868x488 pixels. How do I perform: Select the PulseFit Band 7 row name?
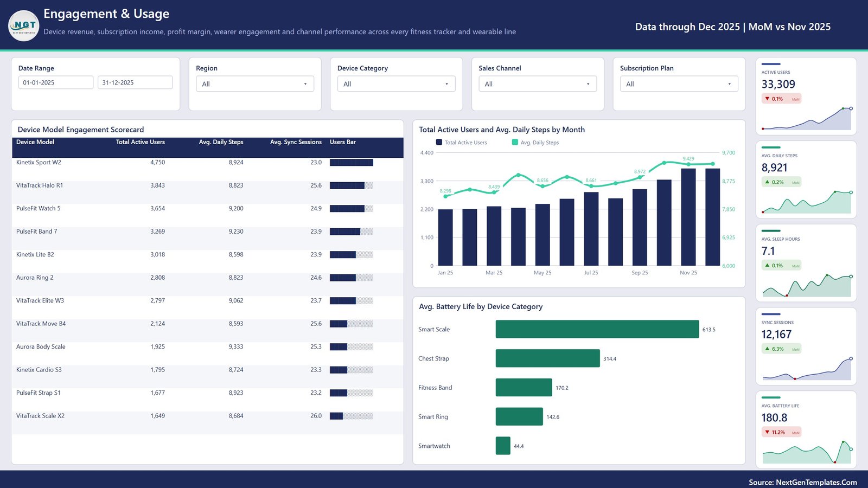click(x=36, y=232)
